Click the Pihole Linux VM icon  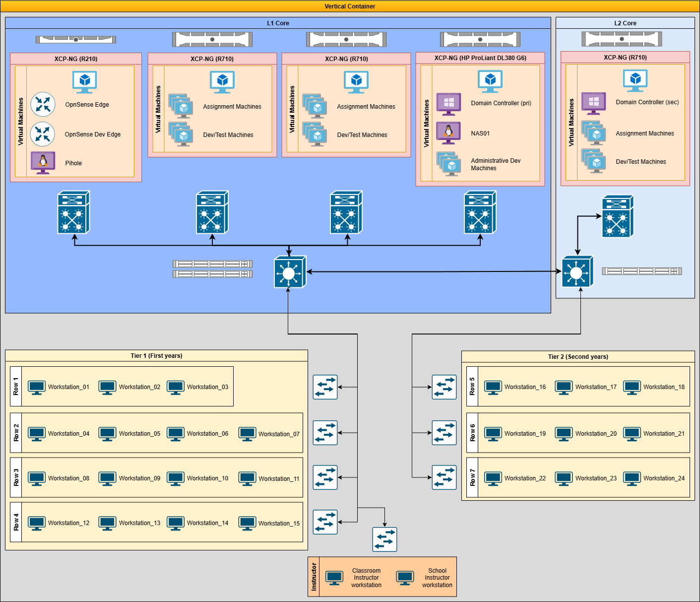[43, 163]
